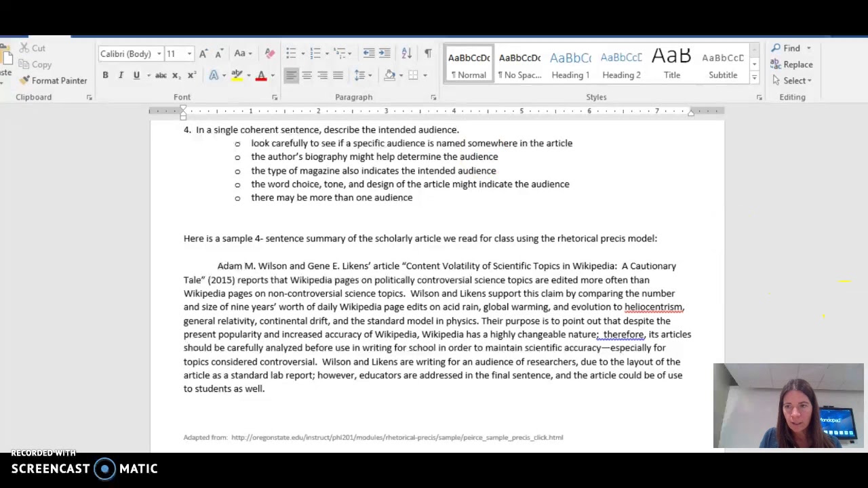Viewport: 868px width, 488px height.
Task: Open Text Effects and Typography icon
Action: (x=214, y=75)
